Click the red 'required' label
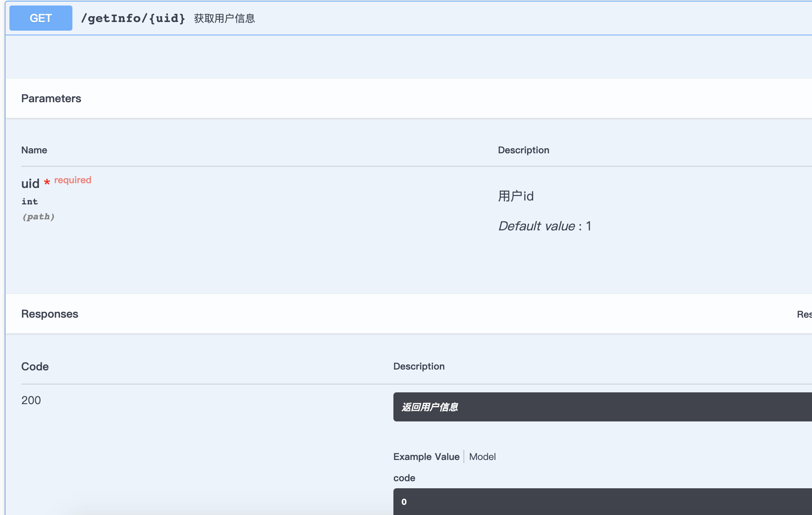 point(73,180)
